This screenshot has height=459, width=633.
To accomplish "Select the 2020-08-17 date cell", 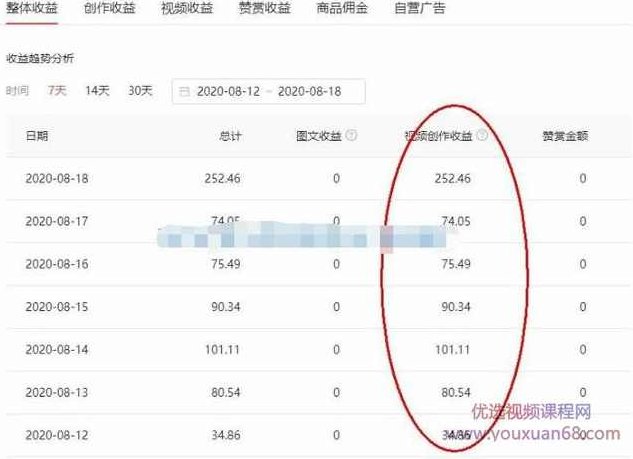I will [x=57, y=221].
